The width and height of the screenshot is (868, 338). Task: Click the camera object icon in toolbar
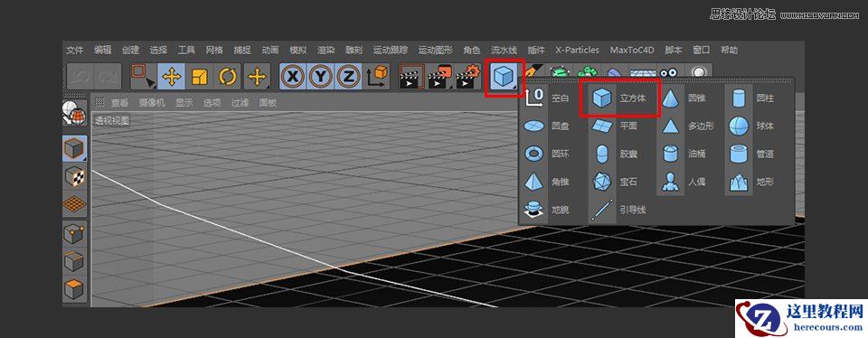tap(669, 72)
